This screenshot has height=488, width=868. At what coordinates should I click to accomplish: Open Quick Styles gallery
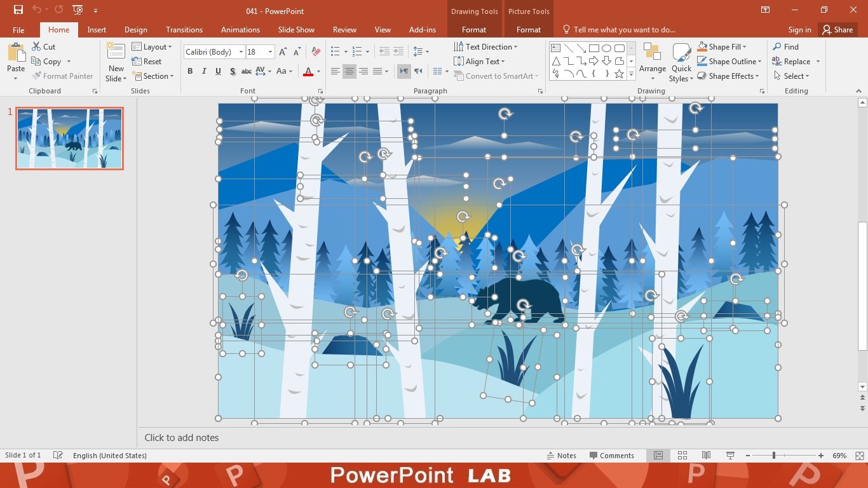click(x=681, y=62)
